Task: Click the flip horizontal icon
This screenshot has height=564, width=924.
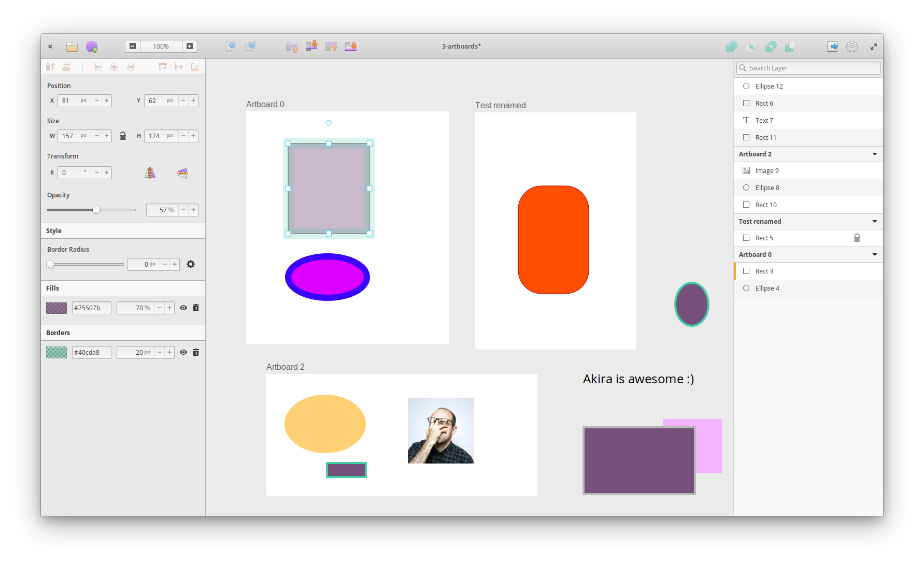Action: coord(150,173)
